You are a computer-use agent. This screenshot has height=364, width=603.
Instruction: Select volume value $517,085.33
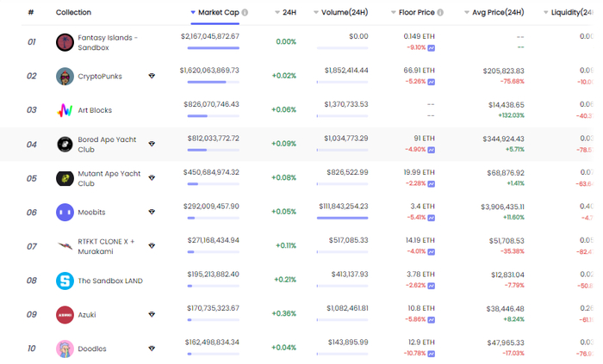348,240
